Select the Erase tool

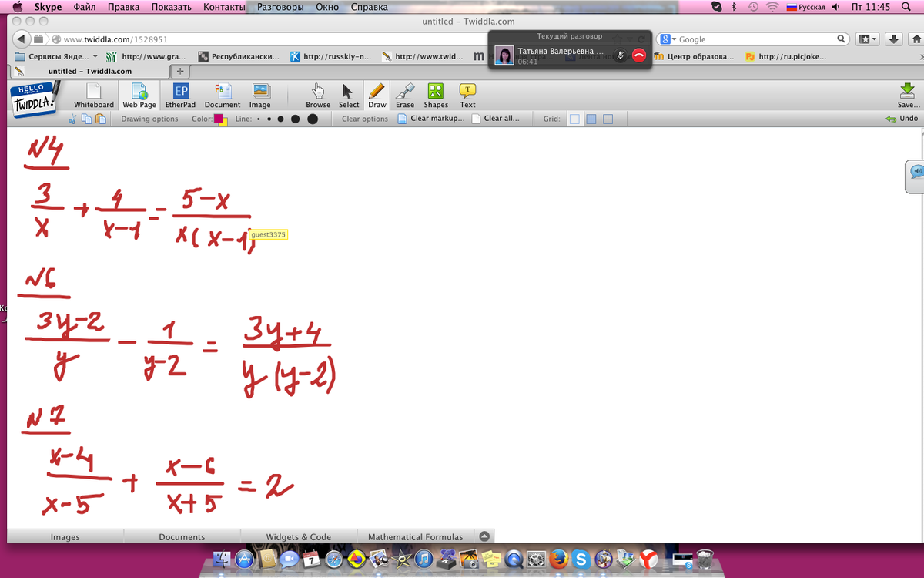(405, 96)
